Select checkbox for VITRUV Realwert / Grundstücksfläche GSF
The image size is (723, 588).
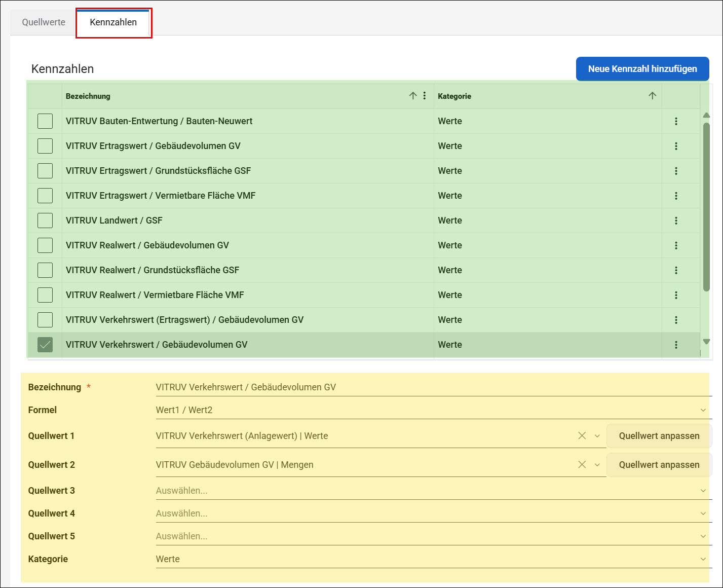click(x=45, y=270)
